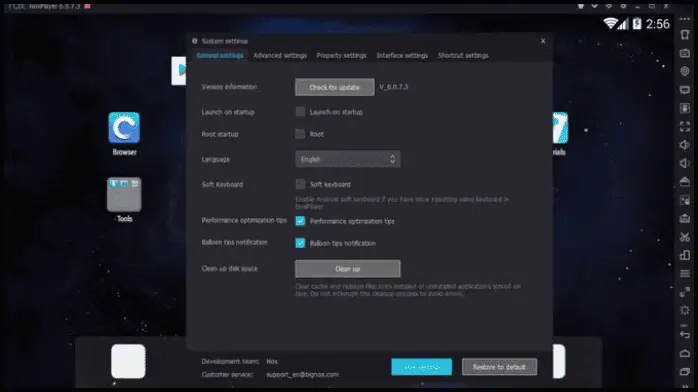
Task: Switch to the General settings tab
Action: 220,55
